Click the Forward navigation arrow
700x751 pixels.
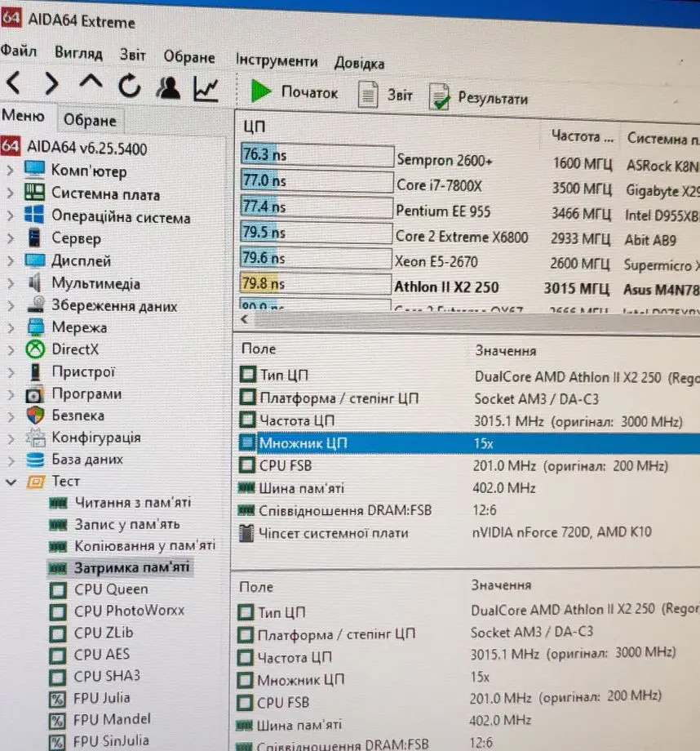pyautogui.click(x=51, y=84)
